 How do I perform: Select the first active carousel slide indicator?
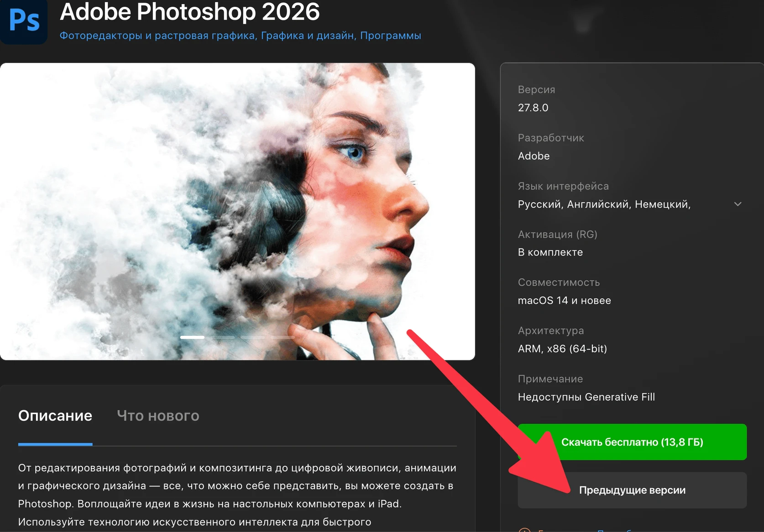(x=192, y=337)
